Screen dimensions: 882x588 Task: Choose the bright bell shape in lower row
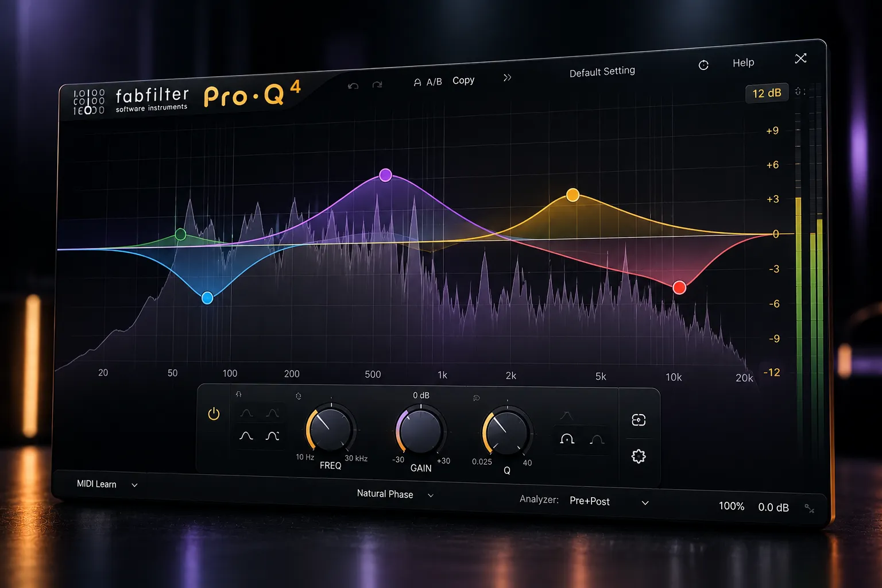coord(246,436)
